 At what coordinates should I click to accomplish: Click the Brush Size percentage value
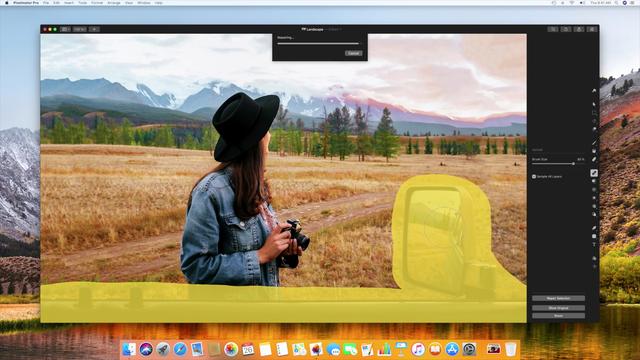581,159
